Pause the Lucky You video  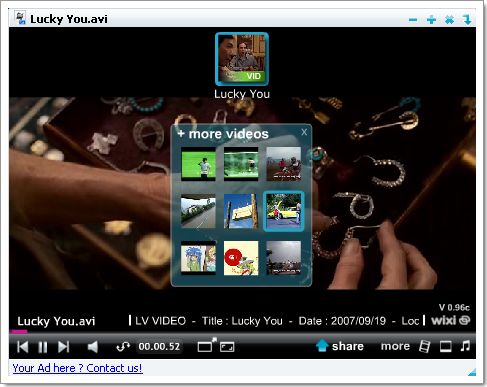43,347
